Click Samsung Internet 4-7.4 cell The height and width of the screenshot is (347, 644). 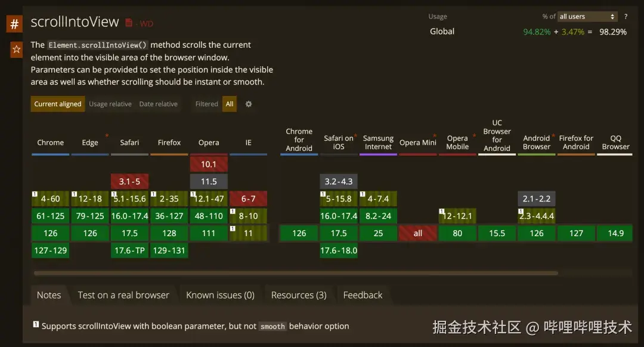[x=378, y=199]
